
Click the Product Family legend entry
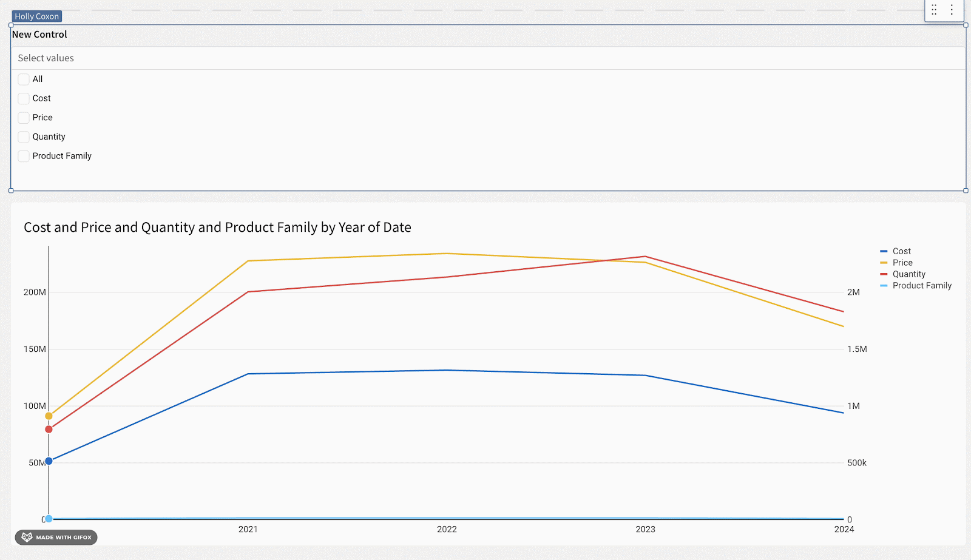(x=921, y=286)
